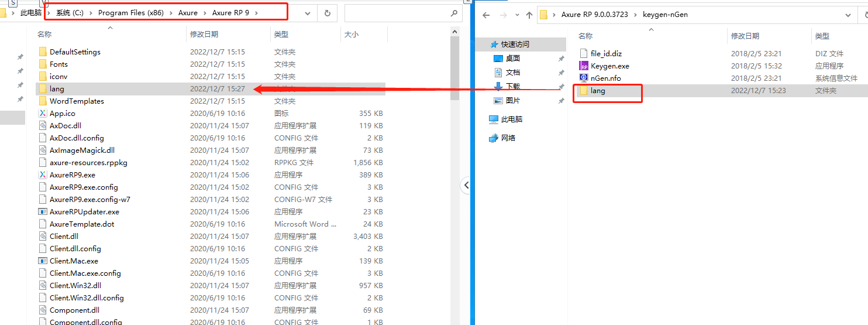868x325 pixels.
Task: Go back in right Explorer window
Action: coord(486,15)
